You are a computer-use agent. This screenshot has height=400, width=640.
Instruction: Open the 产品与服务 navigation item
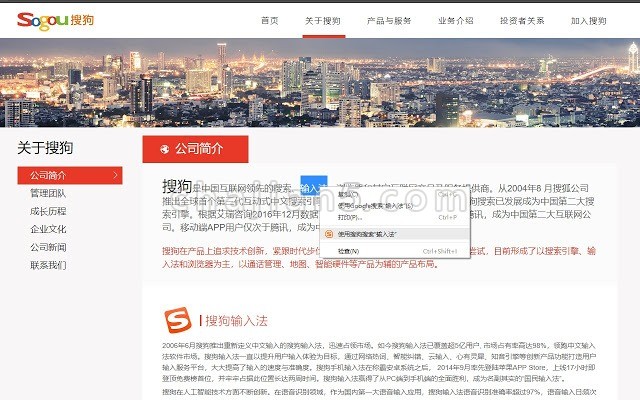click(389, 21)
